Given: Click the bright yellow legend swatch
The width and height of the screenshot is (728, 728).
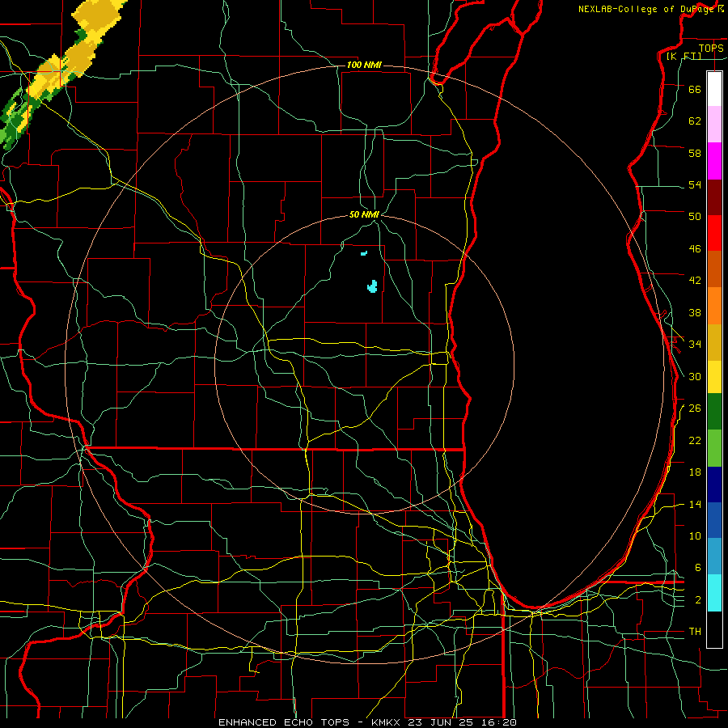Looking at the screenshot, I should (714, 376).
